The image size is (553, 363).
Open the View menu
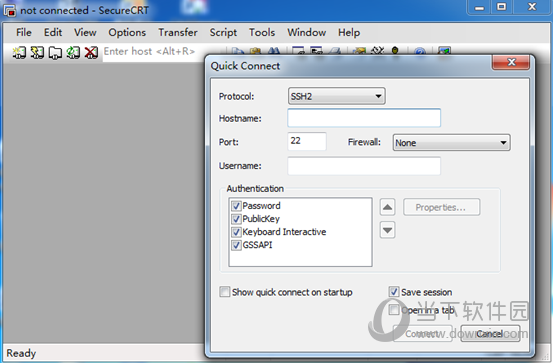tap(85, 32)
